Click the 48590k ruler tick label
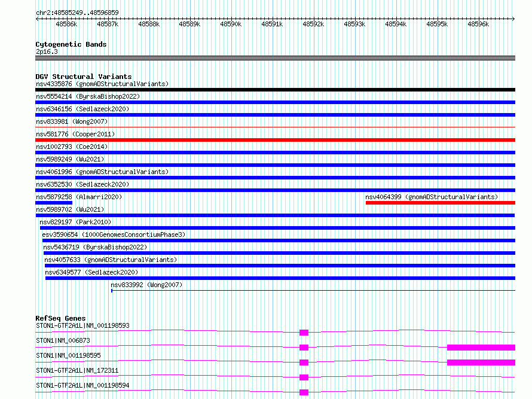 [231, 24]
